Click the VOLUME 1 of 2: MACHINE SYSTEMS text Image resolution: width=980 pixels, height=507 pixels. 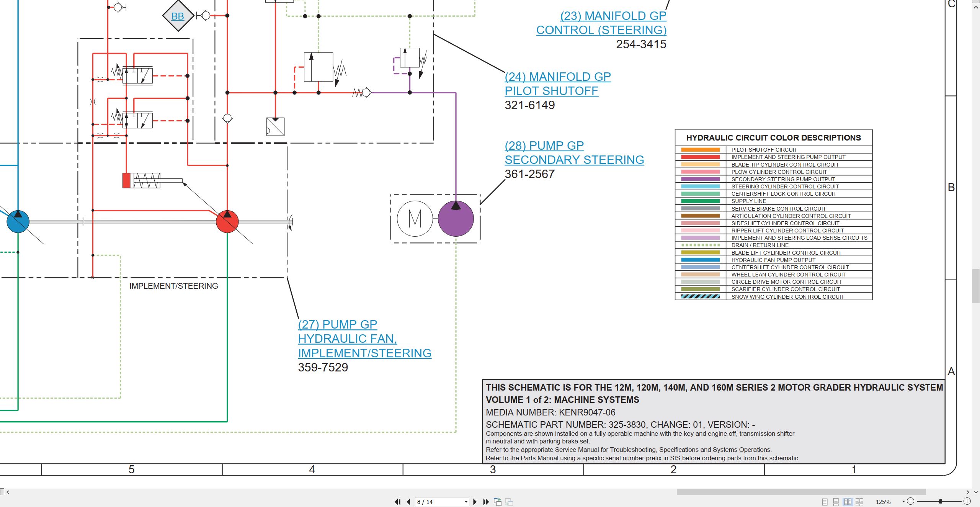pos(562,400)
